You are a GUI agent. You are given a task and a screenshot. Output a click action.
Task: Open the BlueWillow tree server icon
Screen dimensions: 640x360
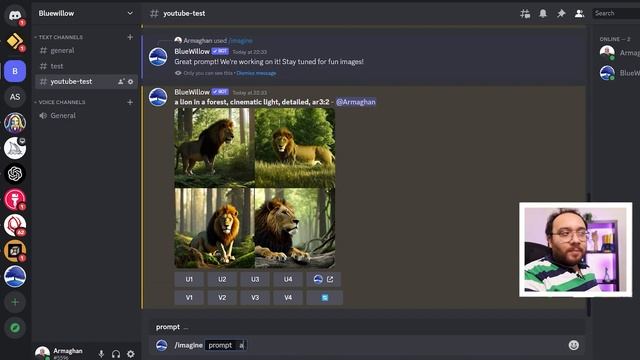(x=15, y=276)
